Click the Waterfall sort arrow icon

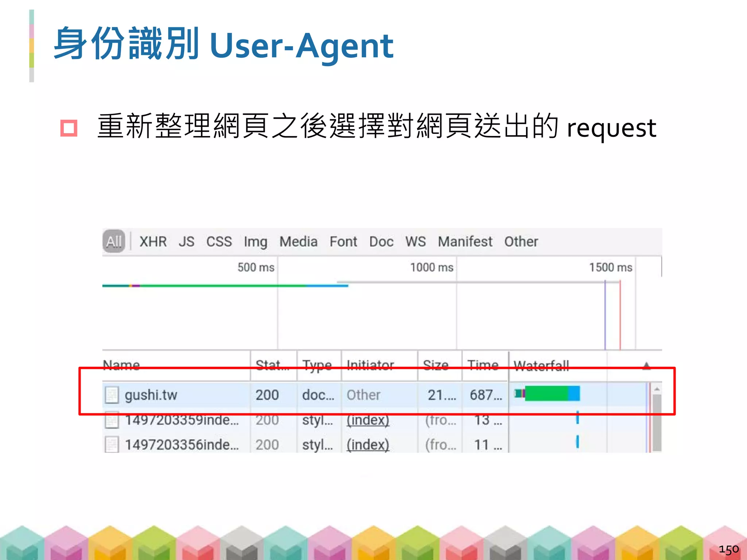(646, 365)
